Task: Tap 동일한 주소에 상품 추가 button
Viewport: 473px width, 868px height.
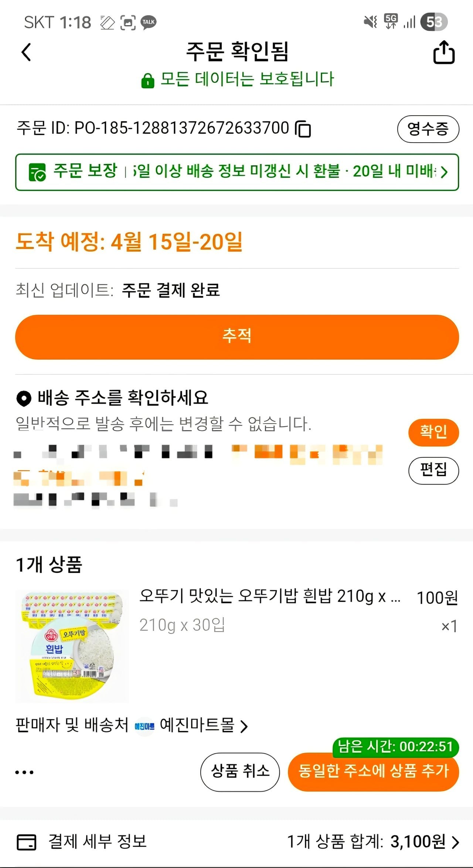Action: (373, 772)
